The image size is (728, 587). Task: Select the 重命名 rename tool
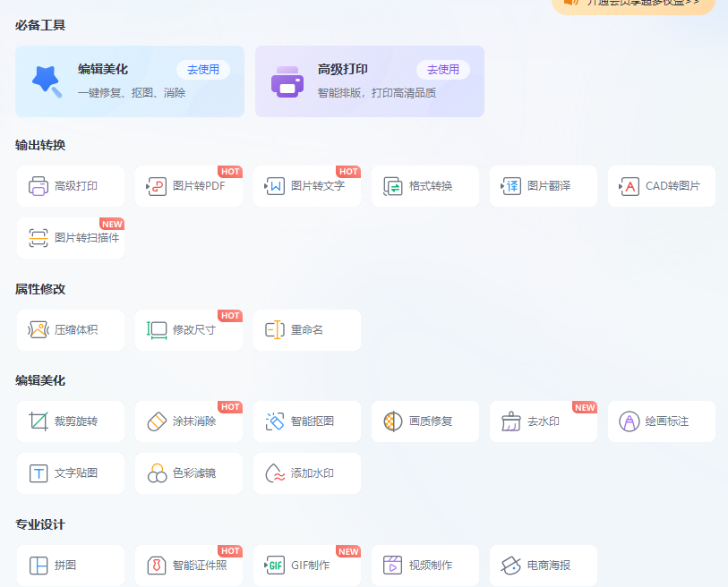tap(306, 329)
